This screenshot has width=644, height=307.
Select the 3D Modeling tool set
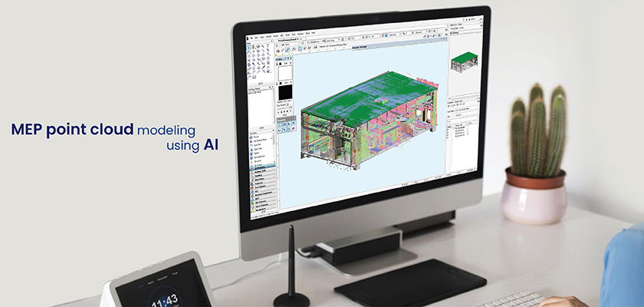point(261,167)
